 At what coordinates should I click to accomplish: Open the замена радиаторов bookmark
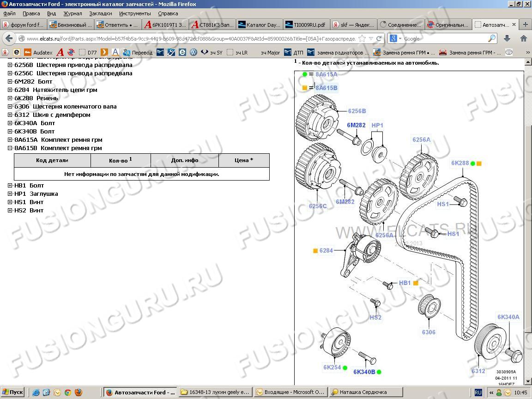337,52
